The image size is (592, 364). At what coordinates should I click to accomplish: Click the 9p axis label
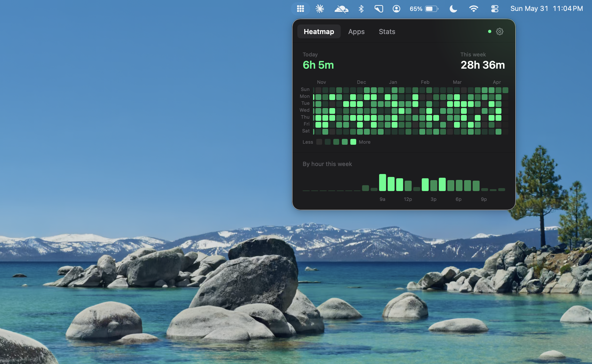(x=484, y=199)
